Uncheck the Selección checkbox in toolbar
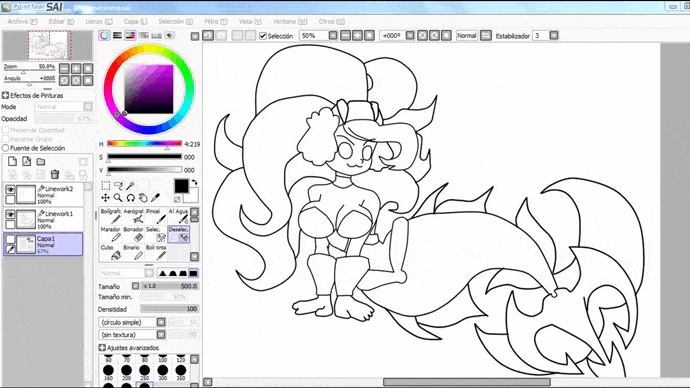This screenshot has width=690, height=388. 263,36
